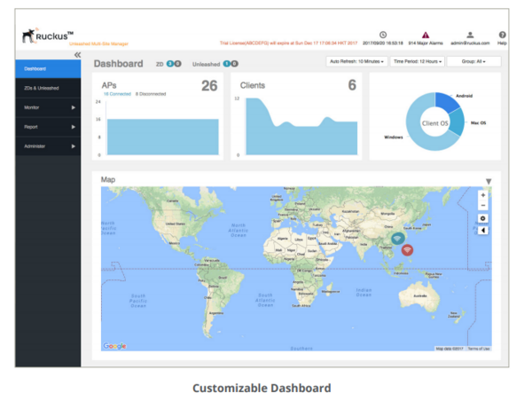Click the Help label
The height and width of the screenshot is (401, 532).
point(502,43)
